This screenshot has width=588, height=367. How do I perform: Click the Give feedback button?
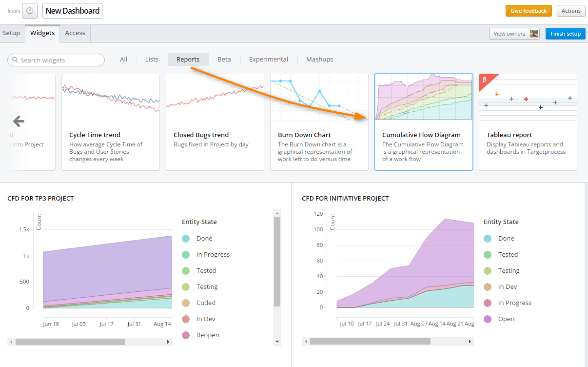point(529,10)
